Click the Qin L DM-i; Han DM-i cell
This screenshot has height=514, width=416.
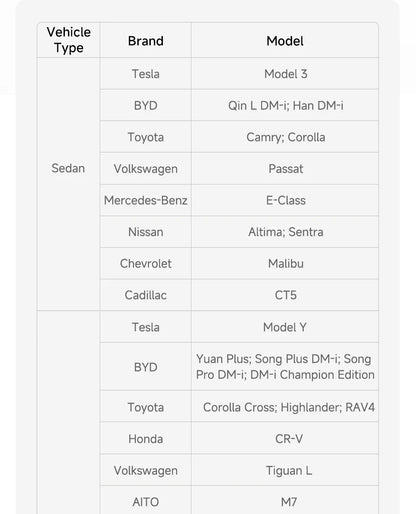(x=285, y=105)
